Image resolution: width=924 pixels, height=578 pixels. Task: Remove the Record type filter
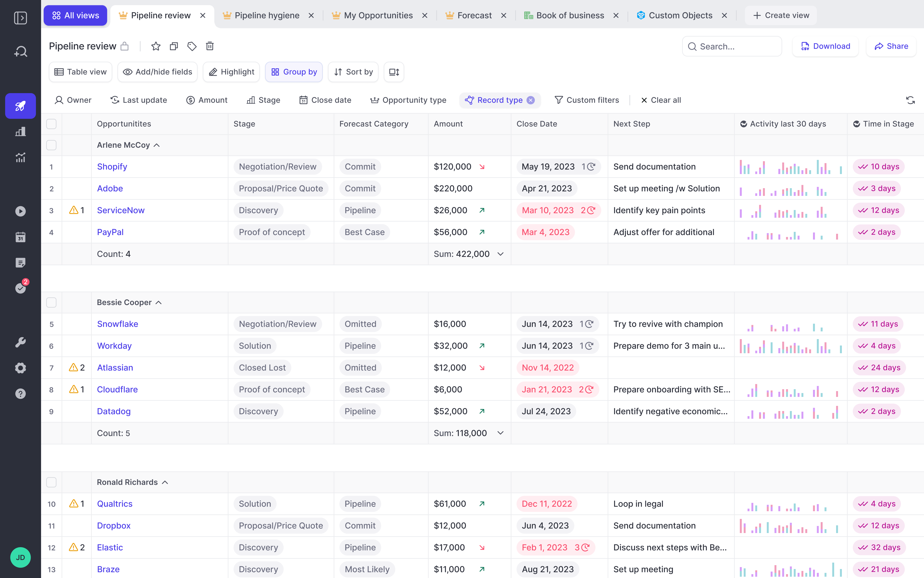[x=531, y=100]
